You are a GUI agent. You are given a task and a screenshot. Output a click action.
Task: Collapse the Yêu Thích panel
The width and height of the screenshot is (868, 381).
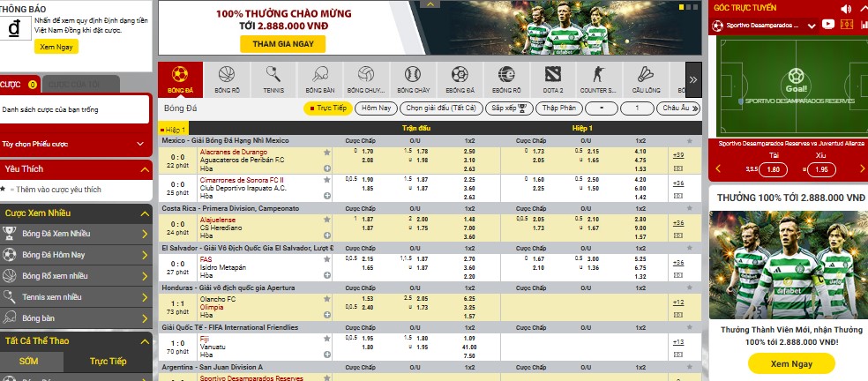click(x=139, y=169)
